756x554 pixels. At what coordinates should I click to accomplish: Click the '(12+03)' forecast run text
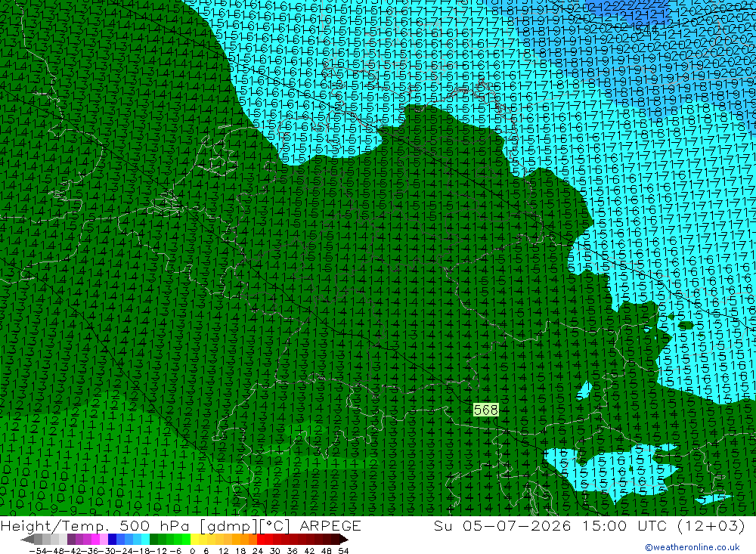[711, 525]
